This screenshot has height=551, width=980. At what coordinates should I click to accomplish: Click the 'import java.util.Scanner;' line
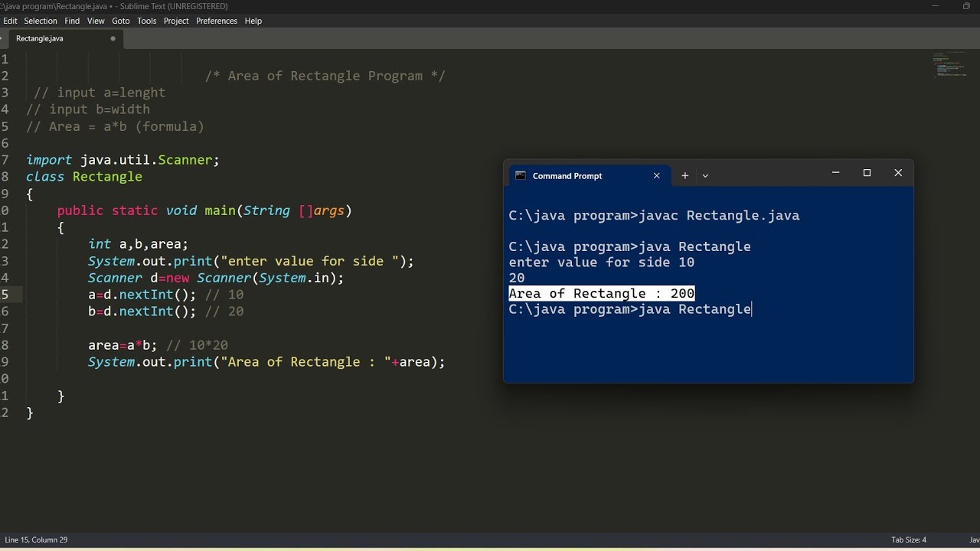122,160
